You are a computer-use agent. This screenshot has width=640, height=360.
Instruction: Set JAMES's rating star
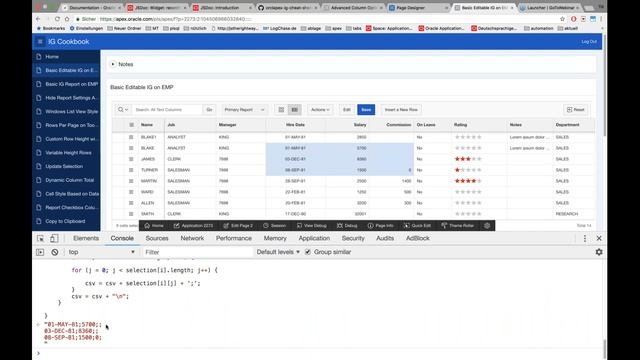click(468, 159)
